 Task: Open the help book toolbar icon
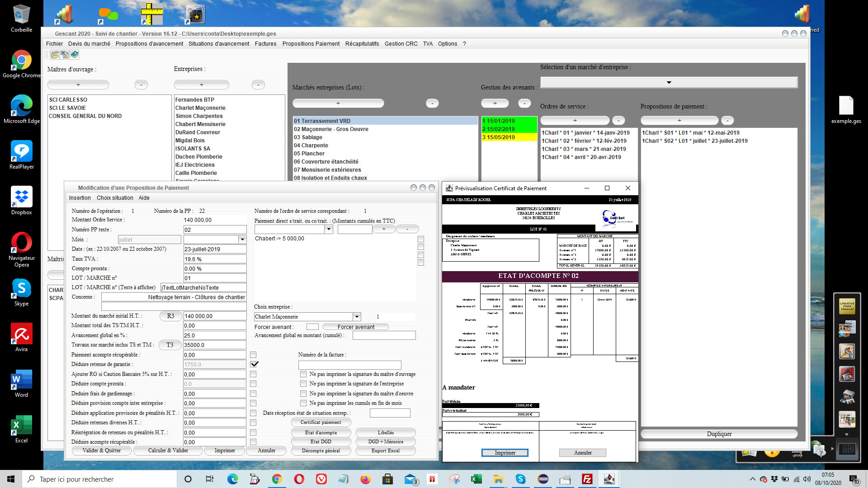(x=75, y=55)
